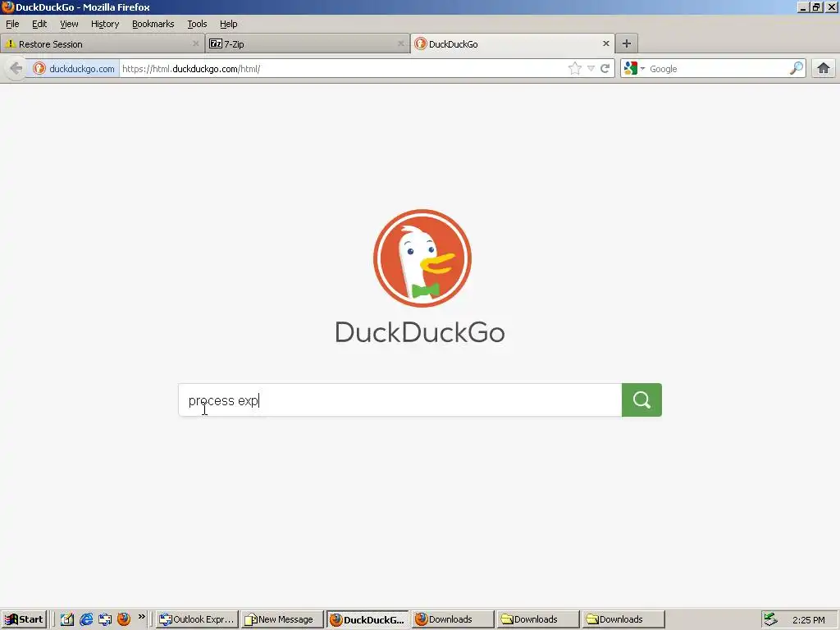This screenshot has width=840, height=630.
Task: Launch Firefox from the Quick Launch bar
Action: [124, 619]
